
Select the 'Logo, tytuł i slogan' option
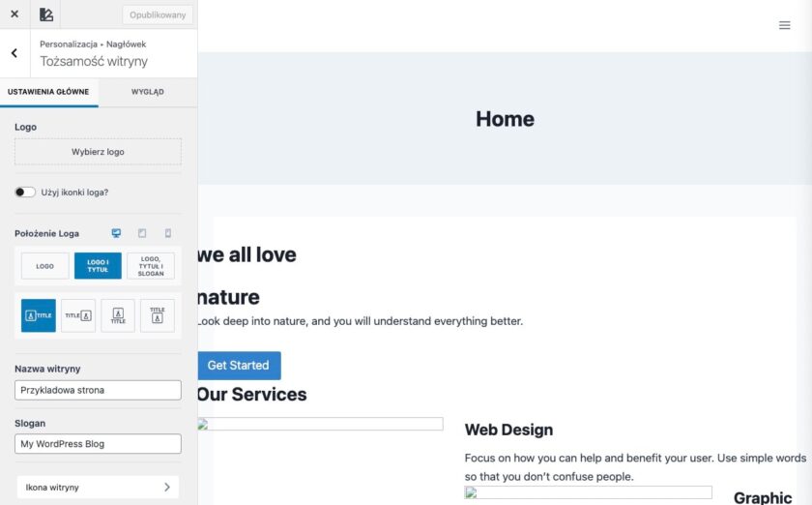151,266
